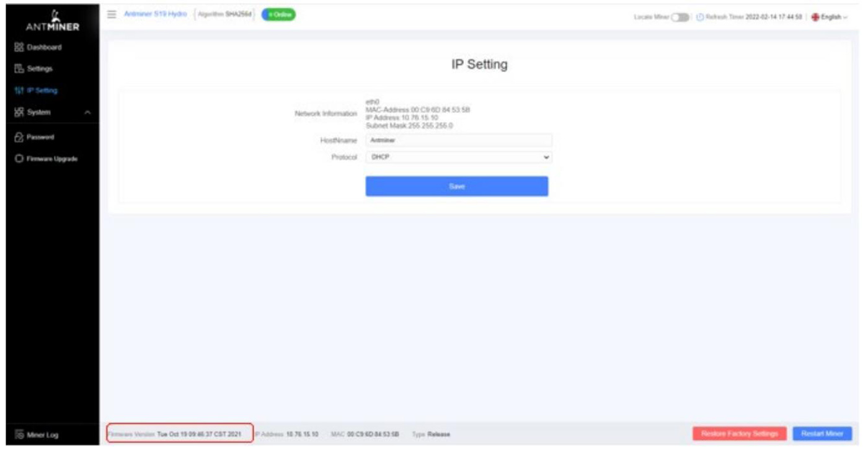Toggle the Locate Miner switch
Viewport: 868px width, 451px height.
click(x=680, y=17)
